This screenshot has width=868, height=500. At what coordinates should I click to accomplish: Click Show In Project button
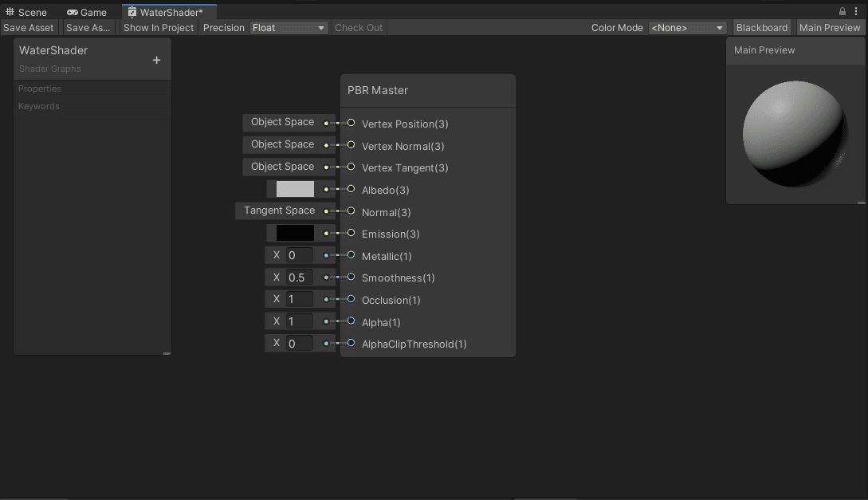point(159,28)
